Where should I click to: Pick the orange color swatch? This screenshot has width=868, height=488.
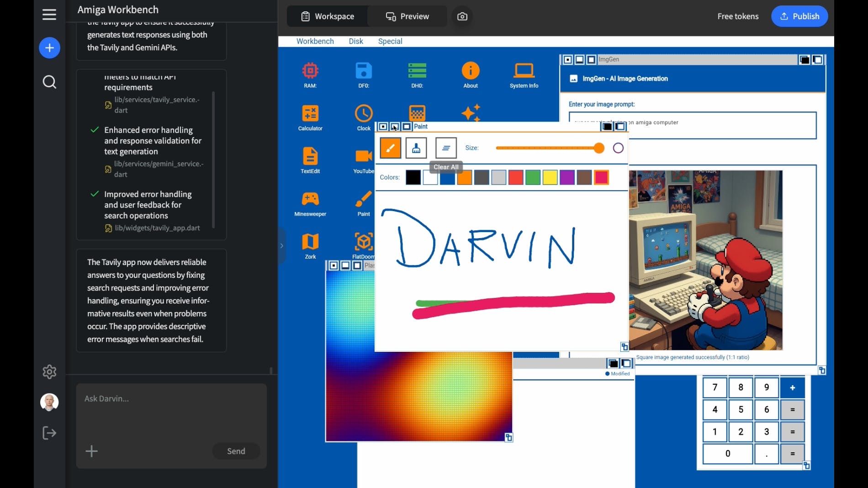pos(465,177)
